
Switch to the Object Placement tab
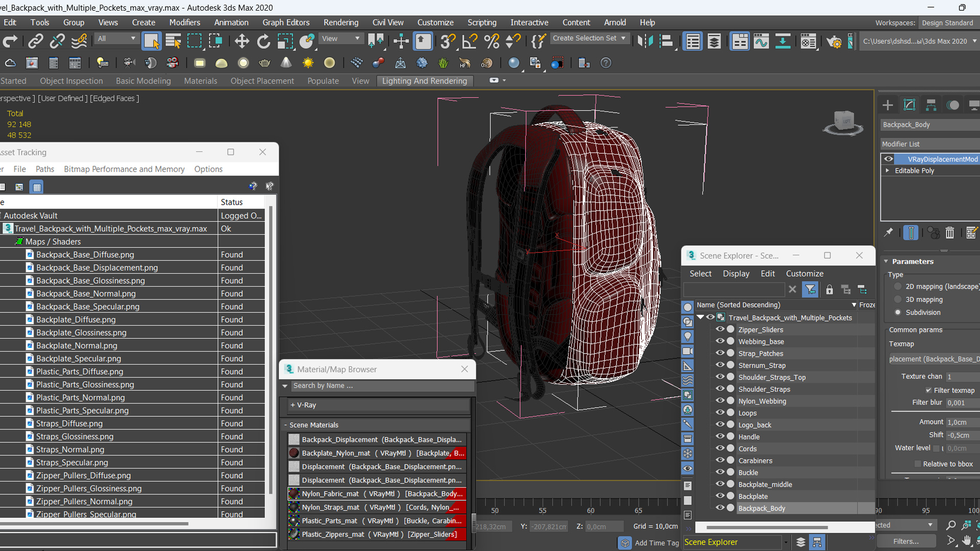tap(262, 81)
